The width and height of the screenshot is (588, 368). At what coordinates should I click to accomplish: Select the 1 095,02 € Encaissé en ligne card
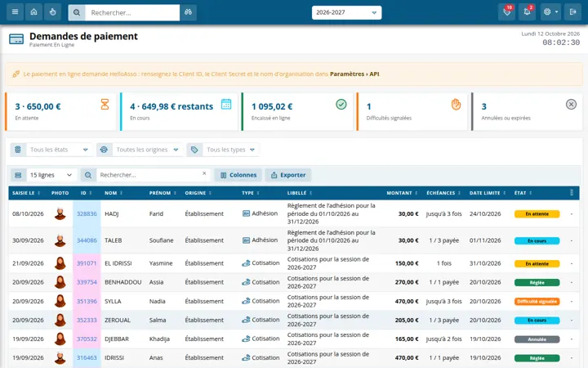pyautogui.click(x=297, y=111)
